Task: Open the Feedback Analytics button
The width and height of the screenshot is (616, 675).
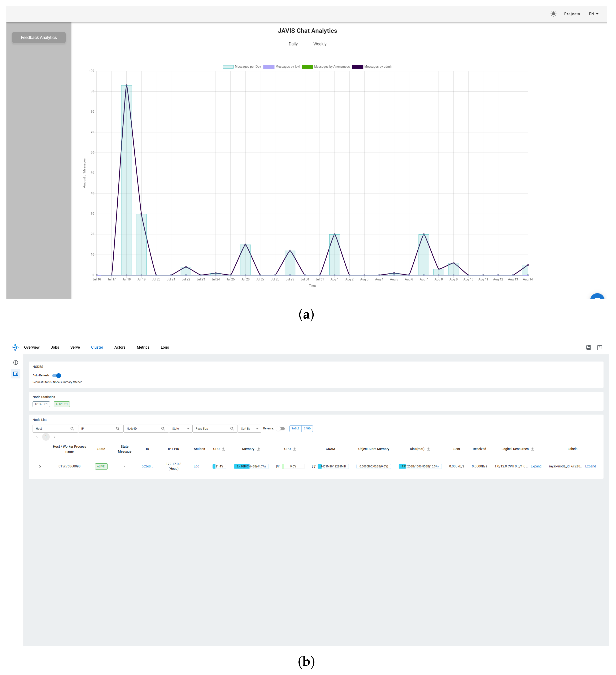Action: point(39,37)
